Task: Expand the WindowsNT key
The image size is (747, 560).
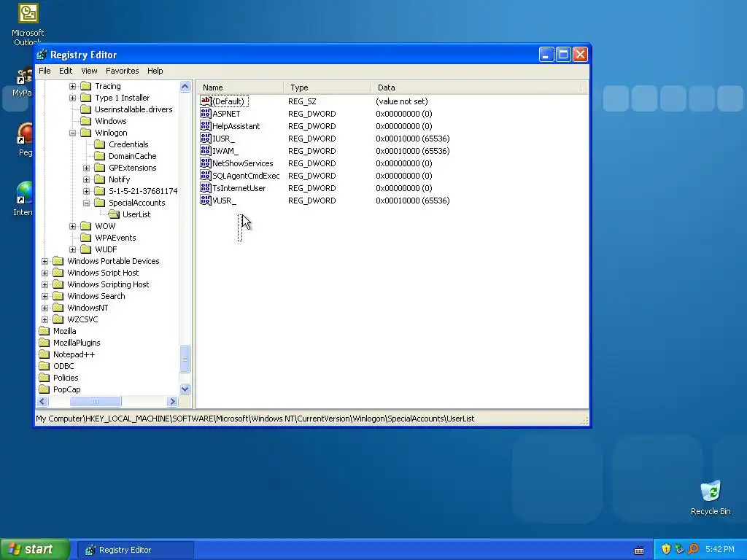Action: click(x=44, y=308)
